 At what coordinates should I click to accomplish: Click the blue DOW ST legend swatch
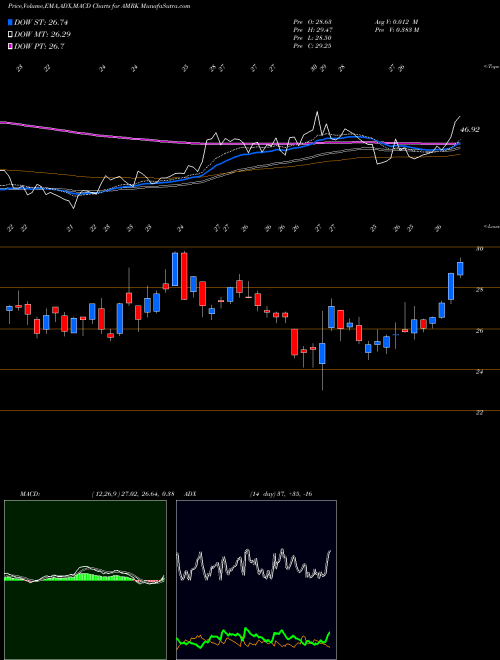(x=10, y=22)
